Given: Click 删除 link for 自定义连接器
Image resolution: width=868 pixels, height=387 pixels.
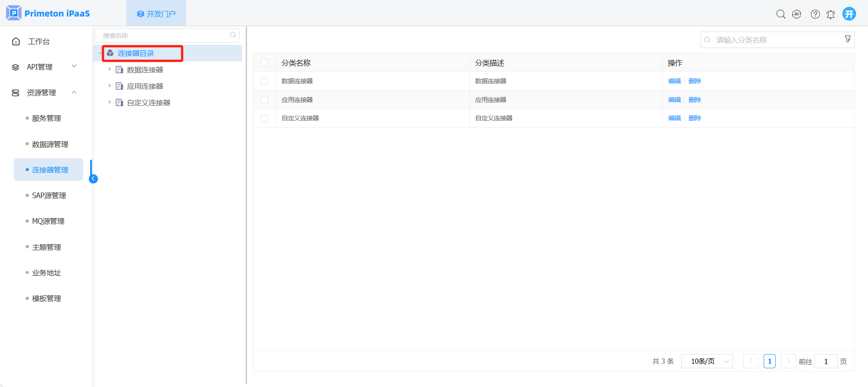Looking at the screenshot, I should [695, 118].
